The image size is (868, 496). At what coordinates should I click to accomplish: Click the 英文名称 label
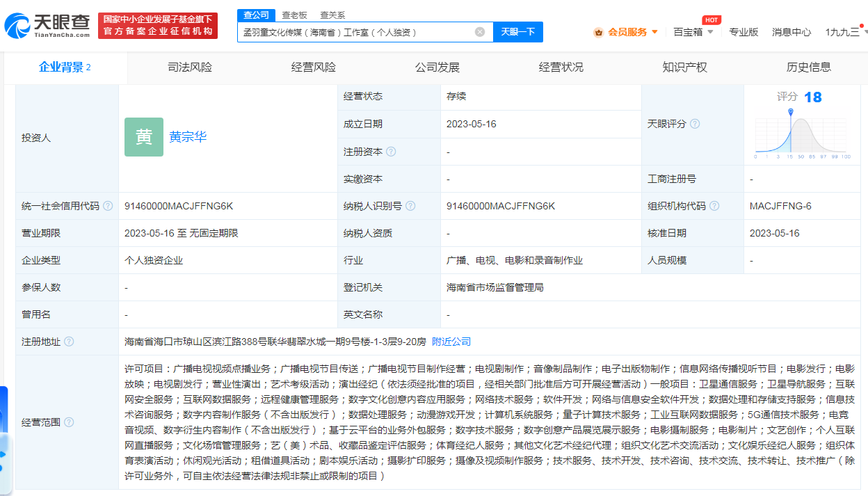click(x=363, y=314)
